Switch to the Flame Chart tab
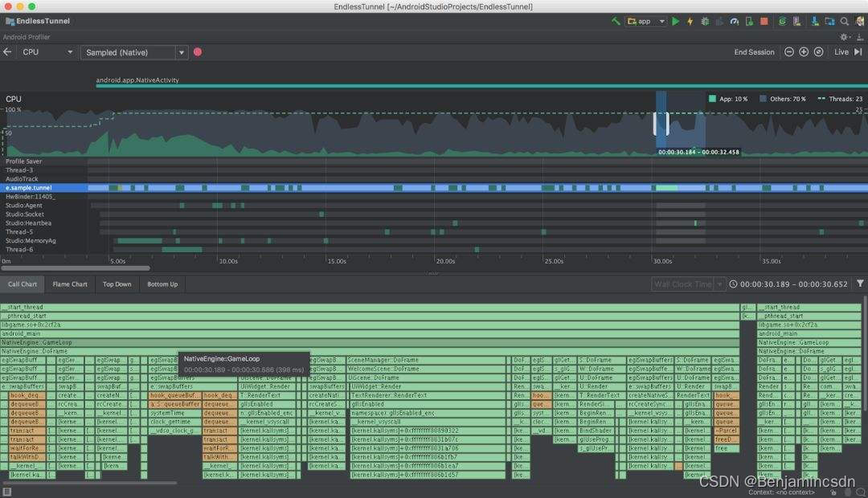Screen dimensions: 868x498 [x=70, y=284]
